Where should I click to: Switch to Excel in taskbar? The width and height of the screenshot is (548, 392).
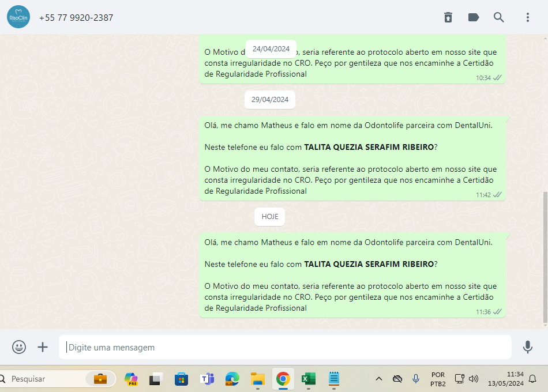[x=309, y=379]
